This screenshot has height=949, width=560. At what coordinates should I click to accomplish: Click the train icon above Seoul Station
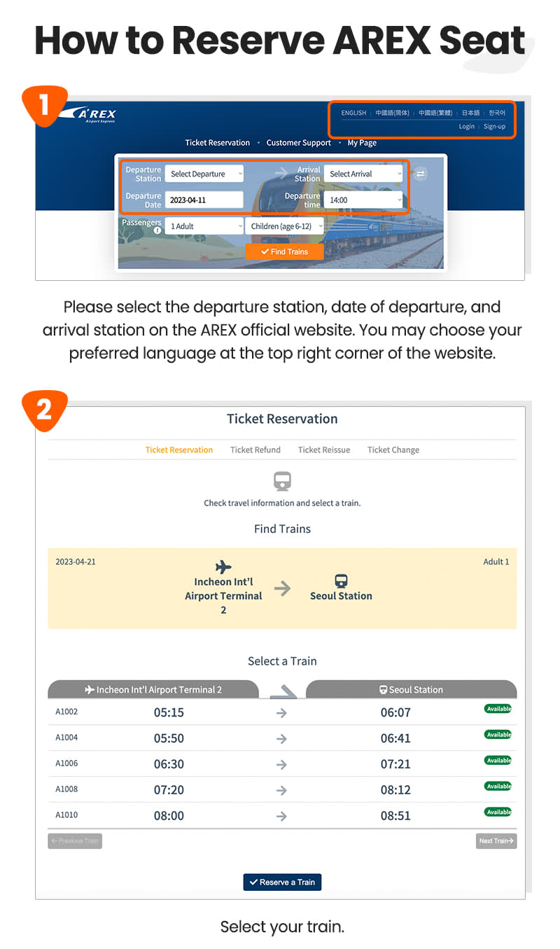tap(341, 580)
